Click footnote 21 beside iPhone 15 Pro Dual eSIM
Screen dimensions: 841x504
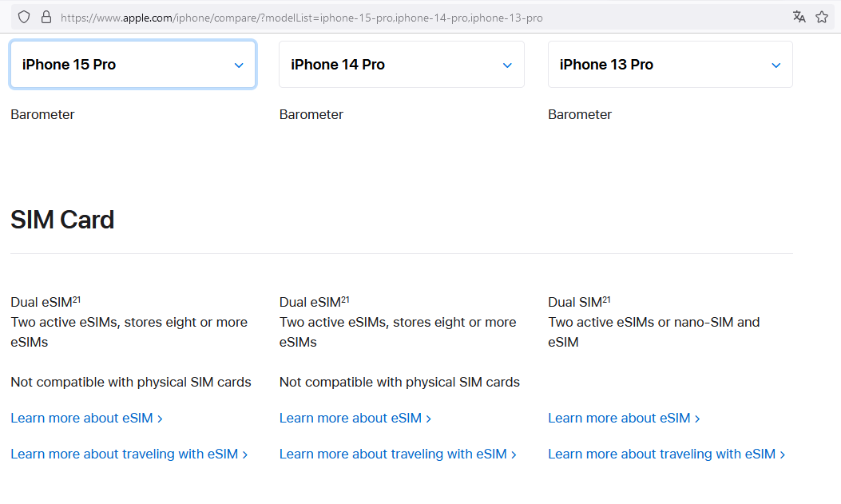pos(77,300)
